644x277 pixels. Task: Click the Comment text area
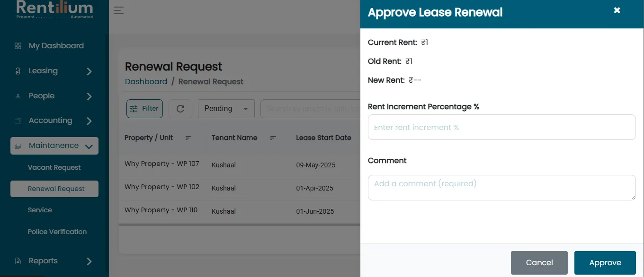502,188
